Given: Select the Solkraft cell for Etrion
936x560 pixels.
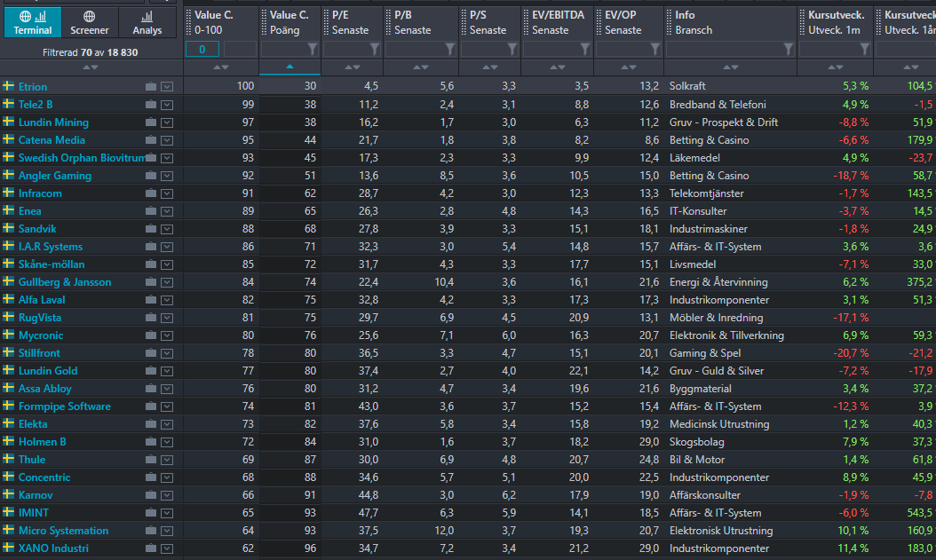Looking at the screenshot, I should (687, 86).
